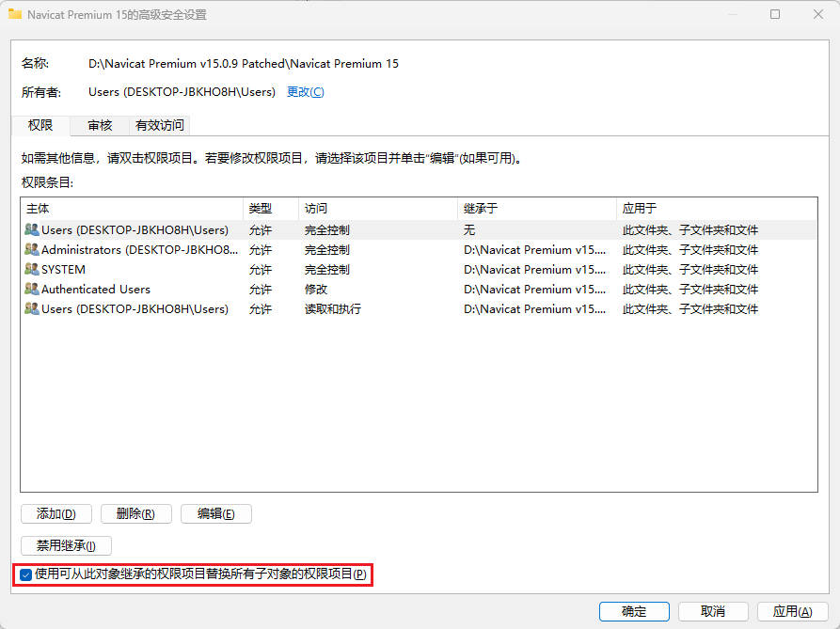Click the 编辑(E) button
Image resolution: width=840 pixels, height=629 pixels.
pyautogui.click(x=215, y=513)
